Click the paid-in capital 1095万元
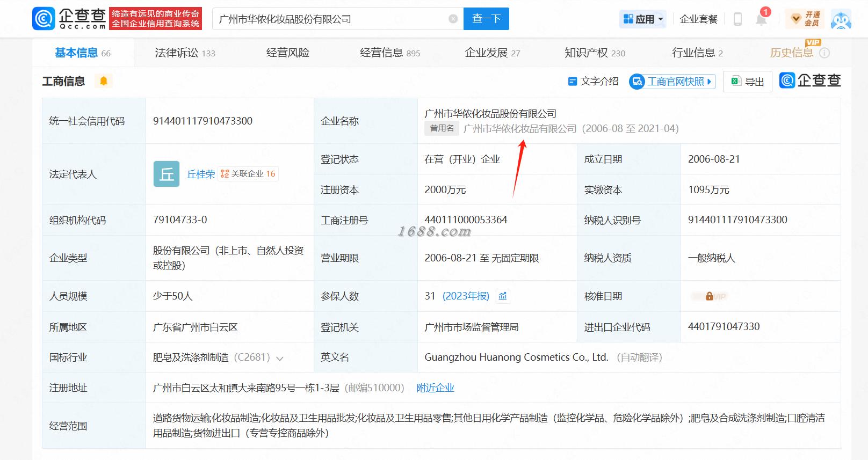 (708, 189)
